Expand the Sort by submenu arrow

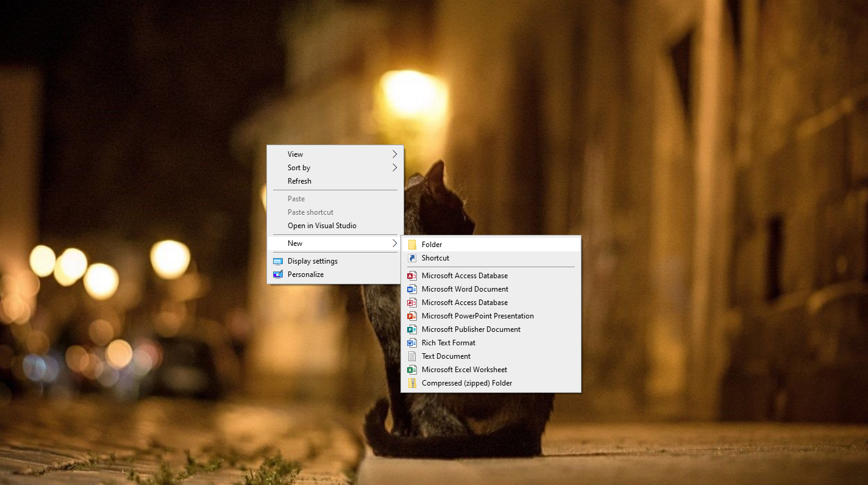click(395, 168)
